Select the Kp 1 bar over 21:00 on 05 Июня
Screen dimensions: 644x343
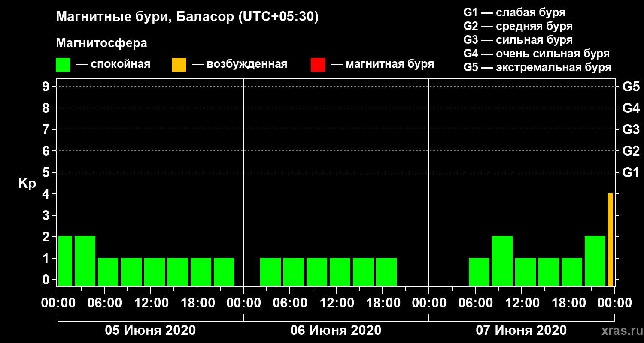tap(224, 272)
